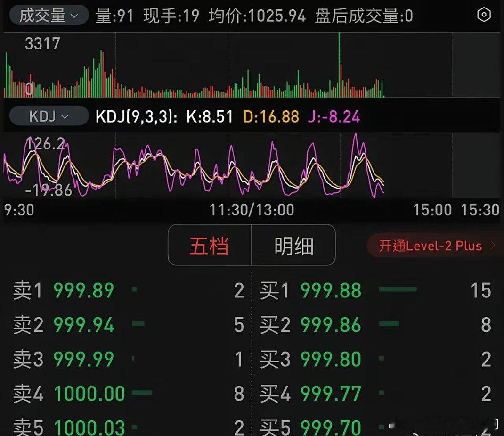Select the 买3 price 999.80
This screenshot has width=504, height=436.
coord(331,359)
